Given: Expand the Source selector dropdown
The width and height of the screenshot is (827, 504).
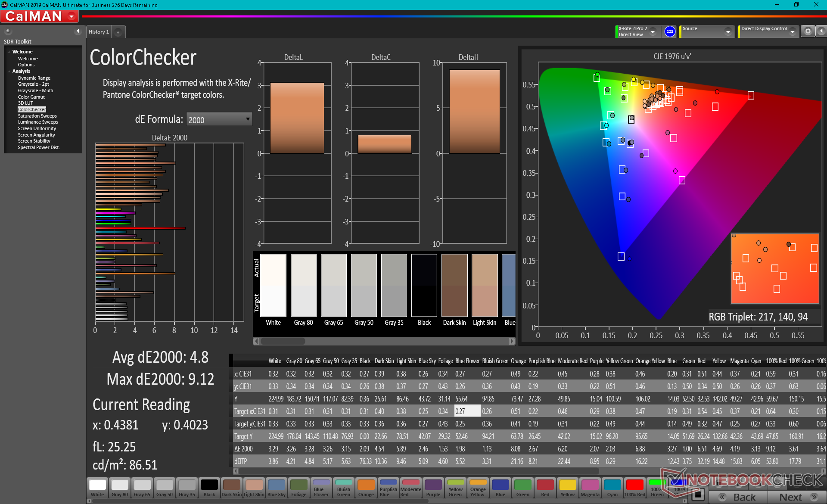Looking at the screenshot, I should click(728, 31).
